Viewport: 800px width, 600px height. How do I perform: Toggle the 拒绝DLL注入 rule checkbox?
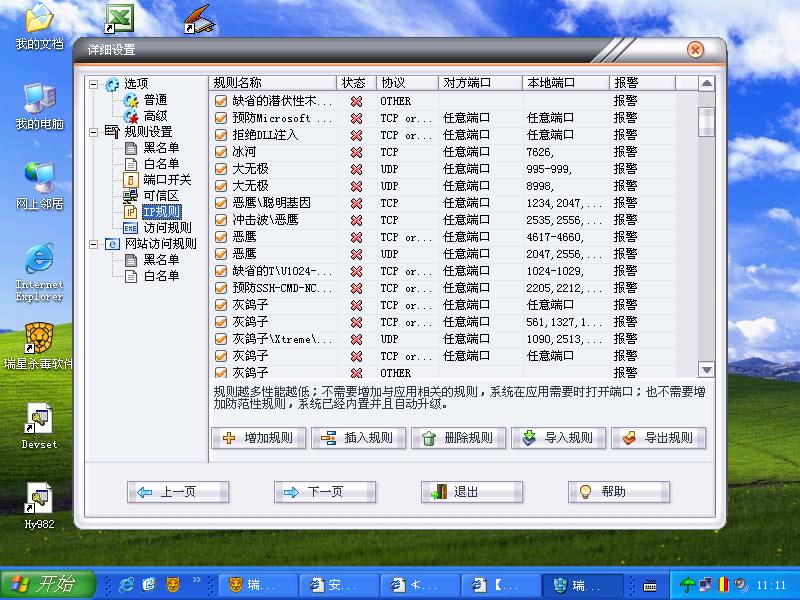[x=222, y=135]
